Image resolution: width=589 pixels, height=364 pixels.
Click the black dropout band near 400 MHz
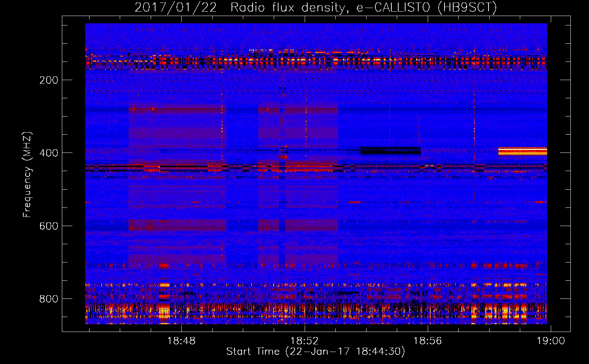pyautogui.click(x=391, y=151)
